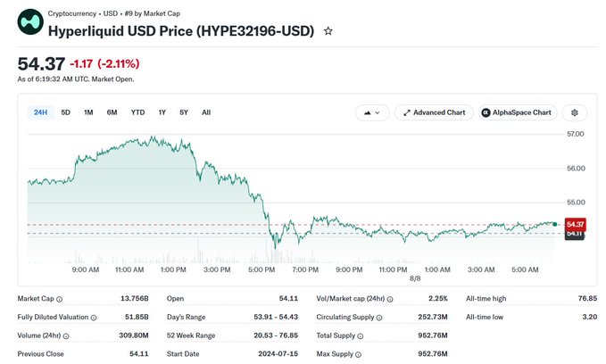Show All-time chart range

(206, 112)
